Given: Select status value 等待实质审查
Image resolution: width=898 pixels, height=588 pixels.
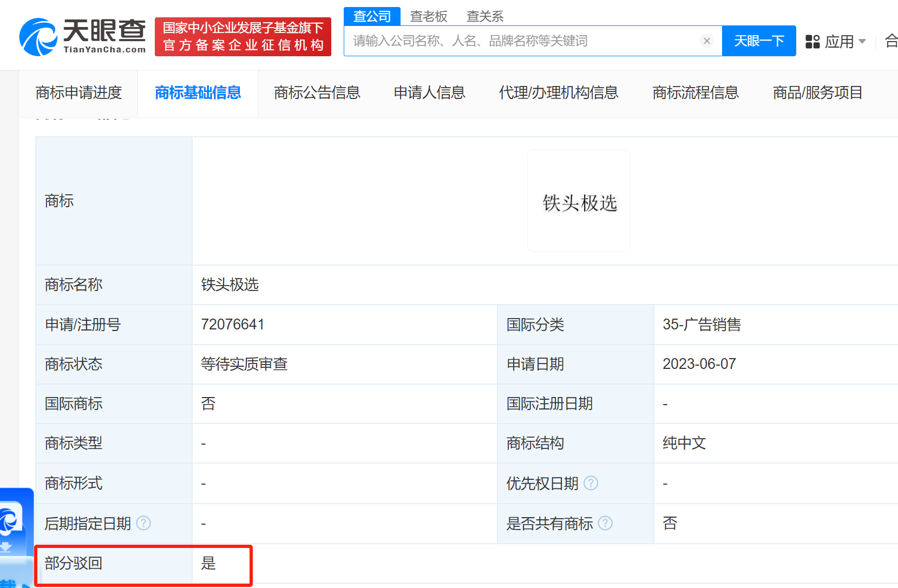Looking at the screenshot, I should tap(244, 364).
